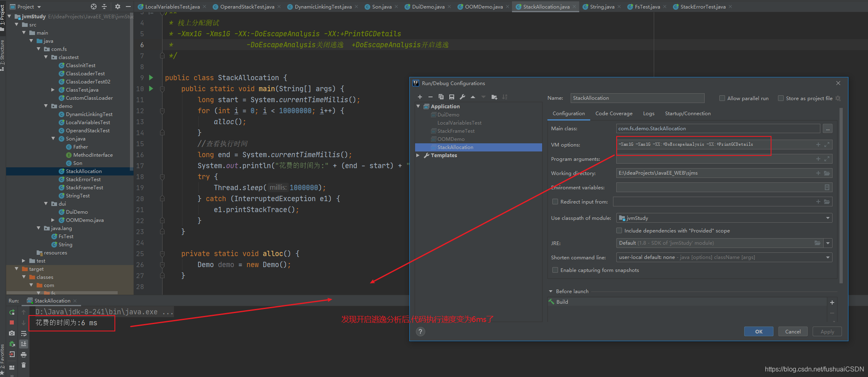
Task: Toggle scroll to end of console
Action: coord(24,344)
